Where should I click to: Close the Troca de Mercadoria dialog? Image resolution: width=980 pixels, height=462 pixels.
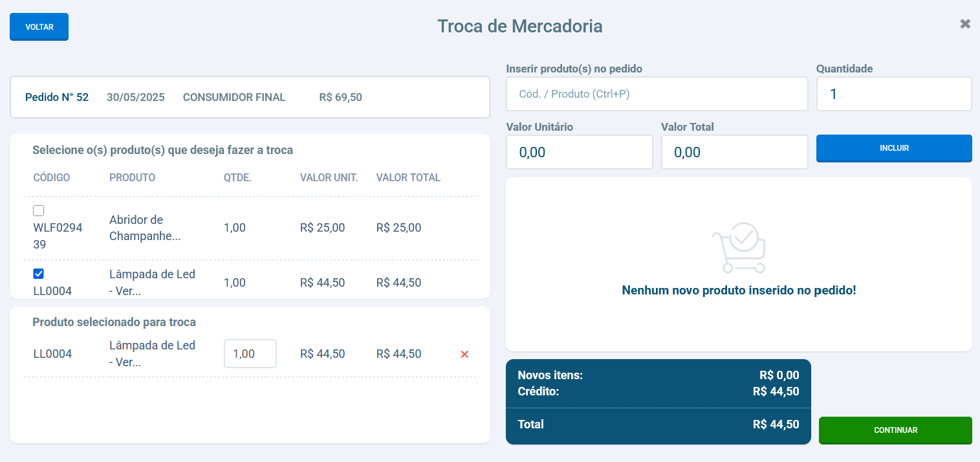point(965,24)
